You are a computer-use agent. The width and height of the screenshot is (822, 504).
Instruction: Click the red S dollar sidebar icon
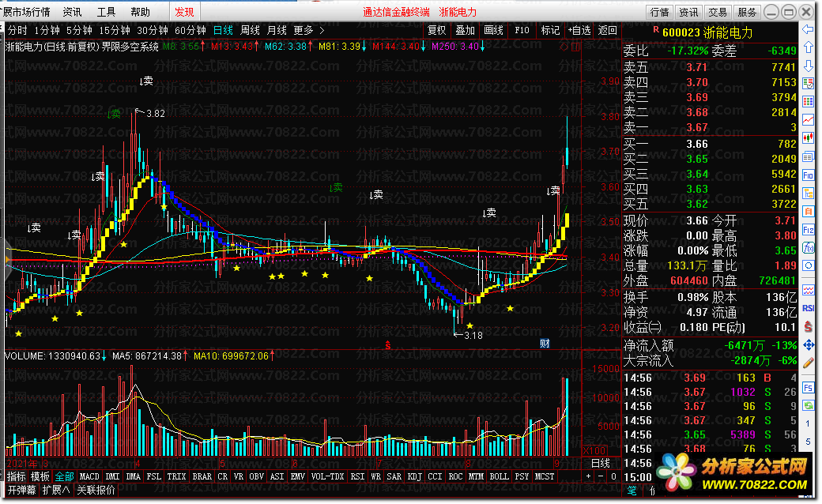pos(808,326)
